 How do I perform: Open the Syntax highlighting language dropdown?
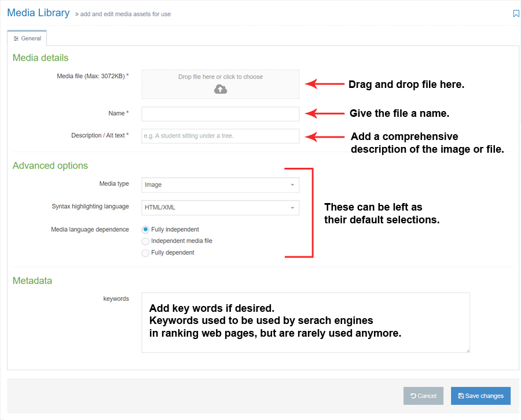[x=221, y=208]
